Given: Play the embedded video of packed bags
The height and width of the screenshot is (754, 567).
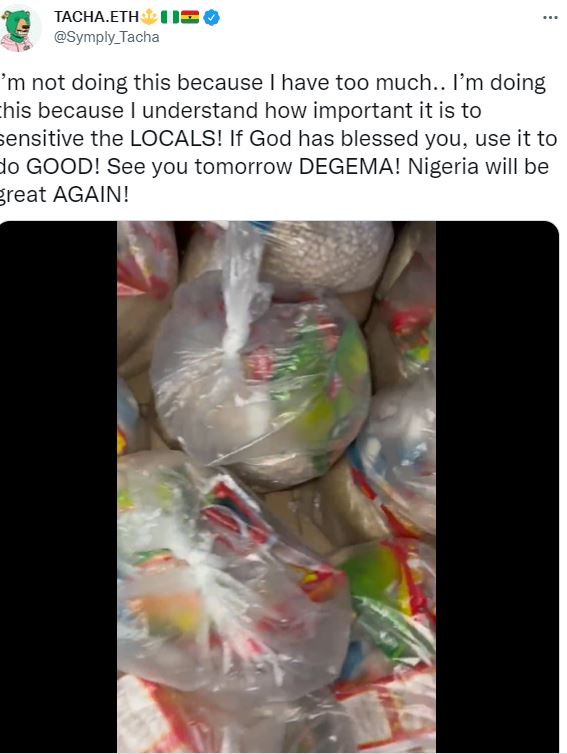Looking at the screenshot, I should 277,487.
